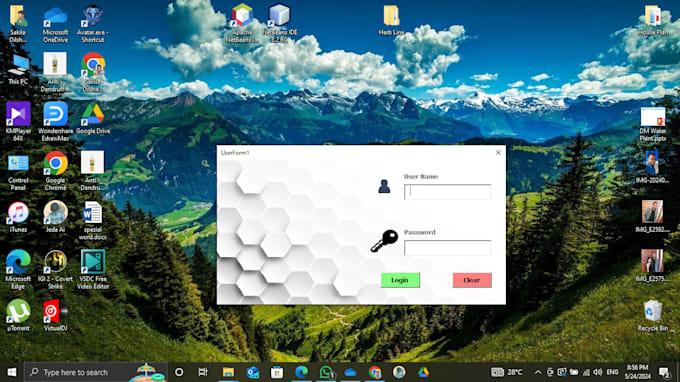Select the IMG-20240 image file thumbnail
This screenshot has height=382, width=680.
(652, 167)
